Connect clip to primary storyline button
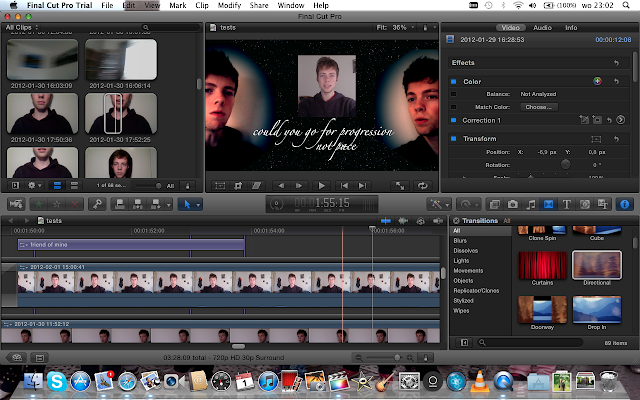The image size is (640, 400). tap(120, 204)
